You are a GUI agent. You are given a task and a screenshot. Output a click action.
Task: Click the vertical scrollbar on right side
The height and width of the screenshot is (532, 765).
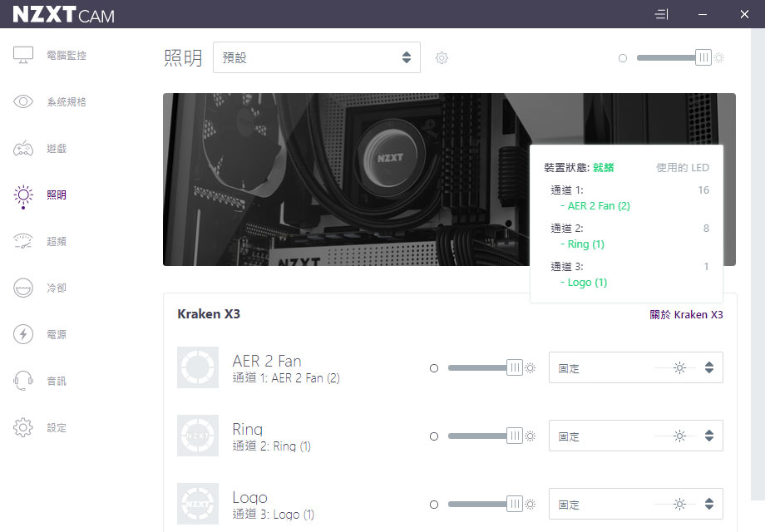pos(758,264)
